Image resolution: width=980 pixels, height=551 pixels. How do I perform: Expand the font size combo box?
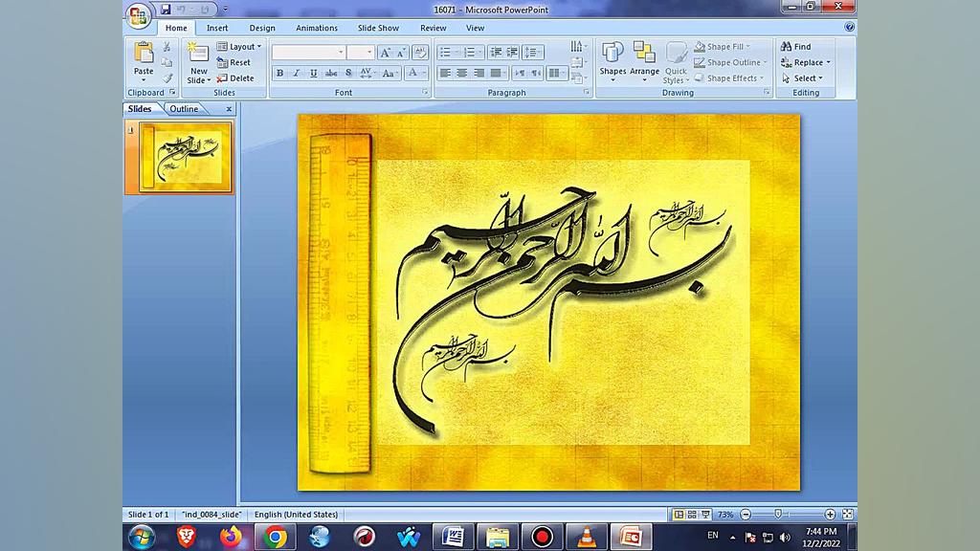(369, 53)
